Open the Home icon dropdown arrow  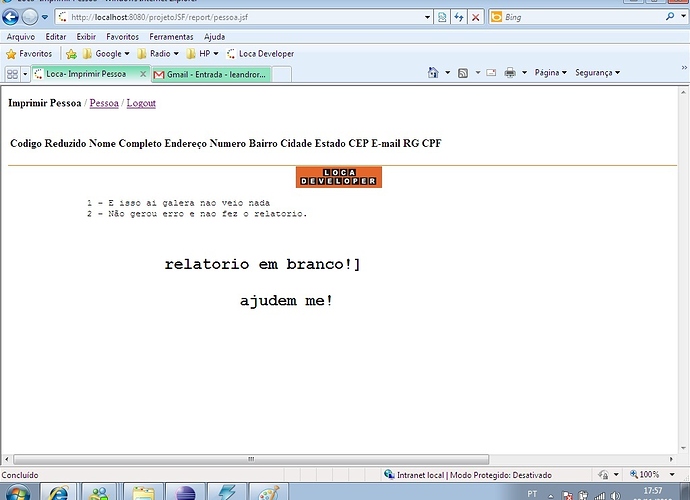[x=448, y=73]
